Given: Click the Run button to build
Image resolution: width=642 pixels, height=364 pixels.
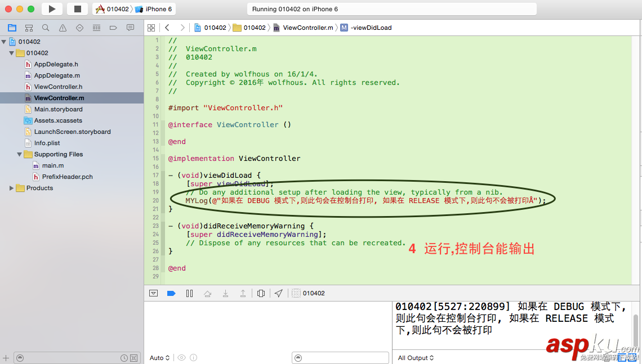Looking at the screenshot, I should pos(51,8).
